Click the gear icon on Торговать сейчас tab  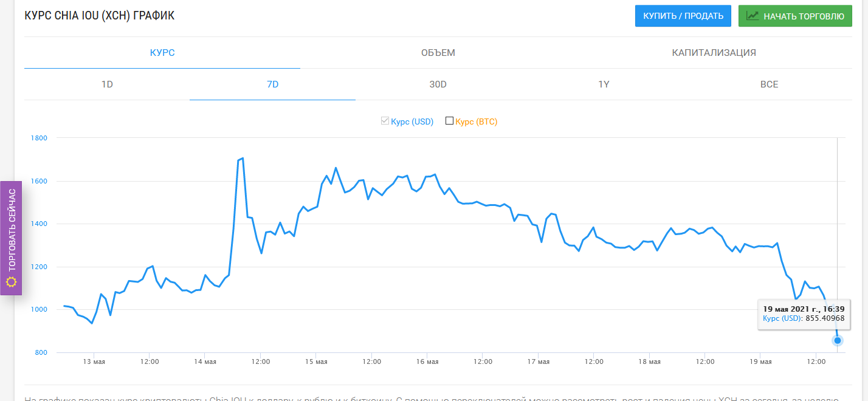pos(11,282)
